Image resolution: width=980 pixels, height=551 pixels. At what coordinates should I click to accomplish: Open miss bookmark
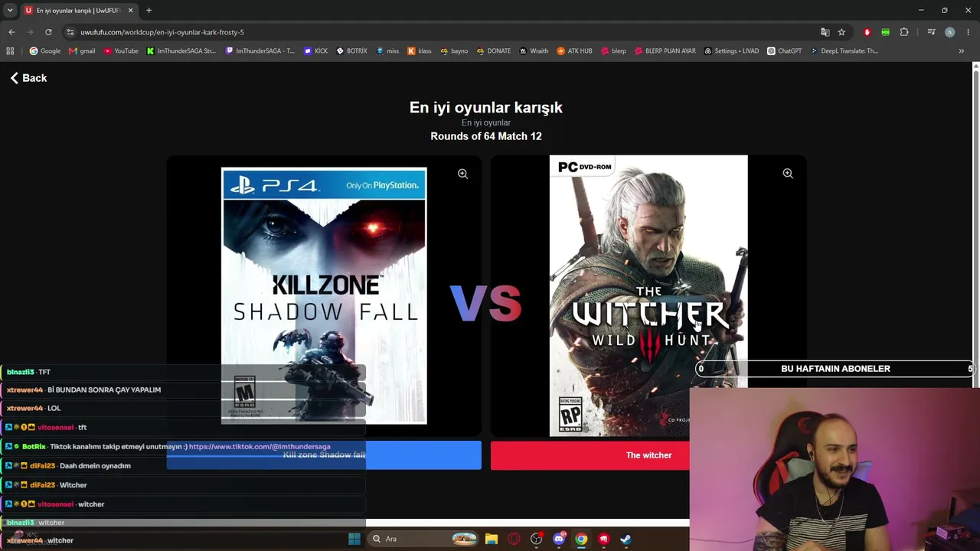coord(387,51)
